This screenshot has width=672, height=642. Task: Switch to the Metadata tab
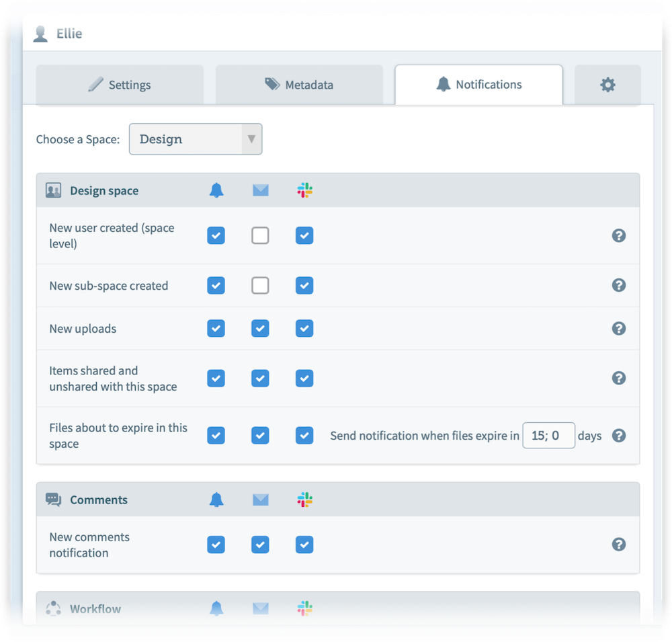299,85
